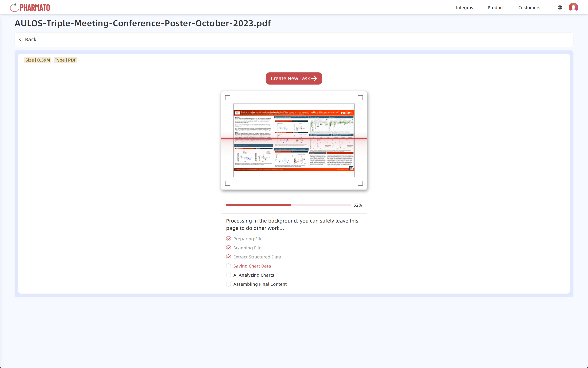Select the AI Analyzing Charts step circle
Image resolution: width=588 pixels, height=368 pixels.
click(x=228, y=275)
